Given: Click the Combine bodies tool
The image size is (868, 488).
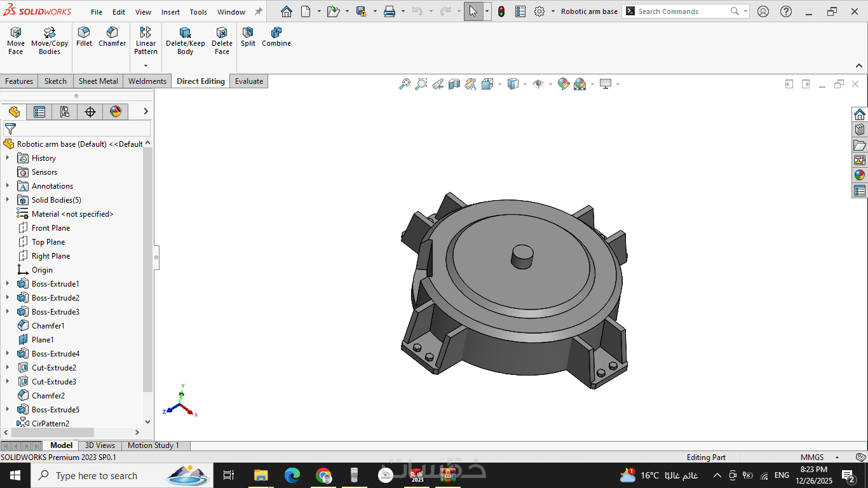Looking at the screenshot, I should (x=276, y=37).
